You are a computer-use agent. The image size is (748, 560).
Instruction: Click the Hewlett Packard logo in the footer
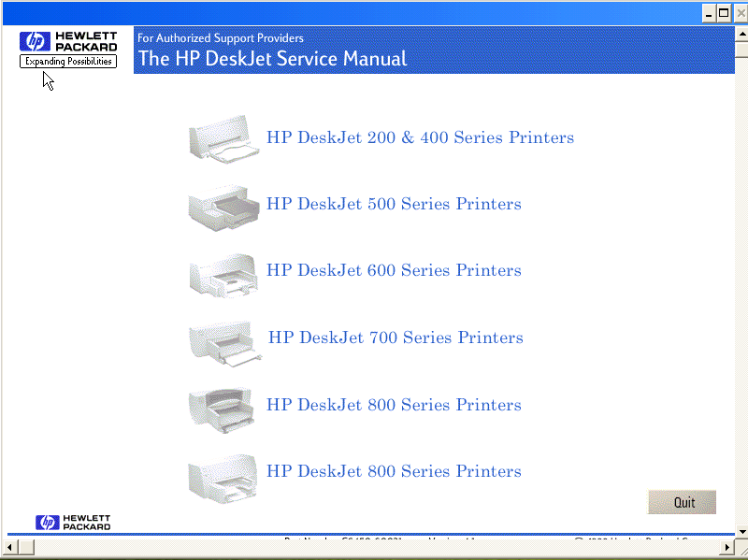73,523
